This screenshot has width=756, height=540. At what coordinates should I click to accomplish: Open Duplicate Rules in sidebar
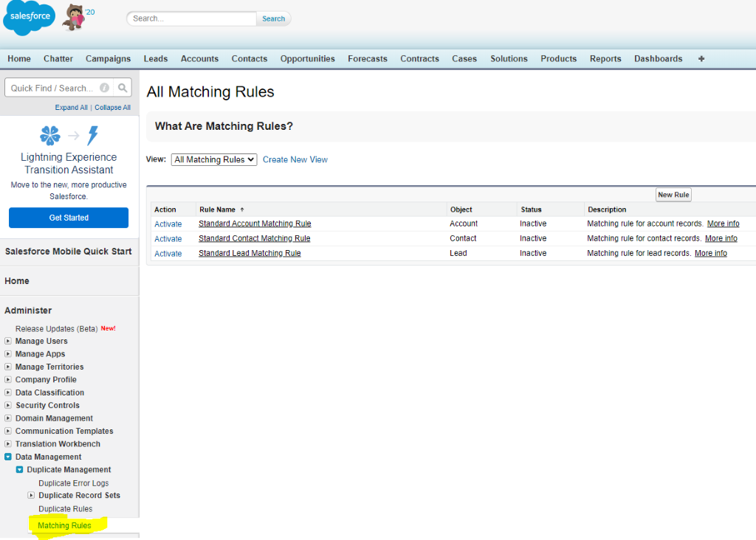[x=65, y=509]
